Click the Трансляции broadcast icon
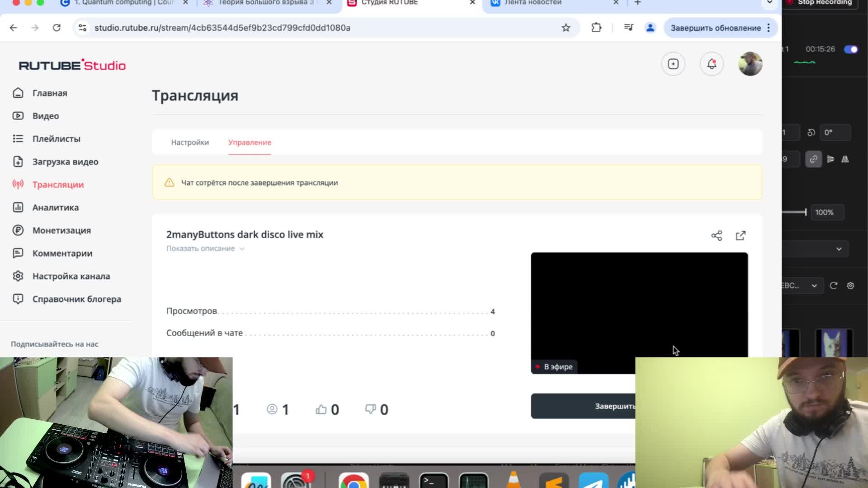The width and height of the screenshot is (868, 488). pos(18,184)
